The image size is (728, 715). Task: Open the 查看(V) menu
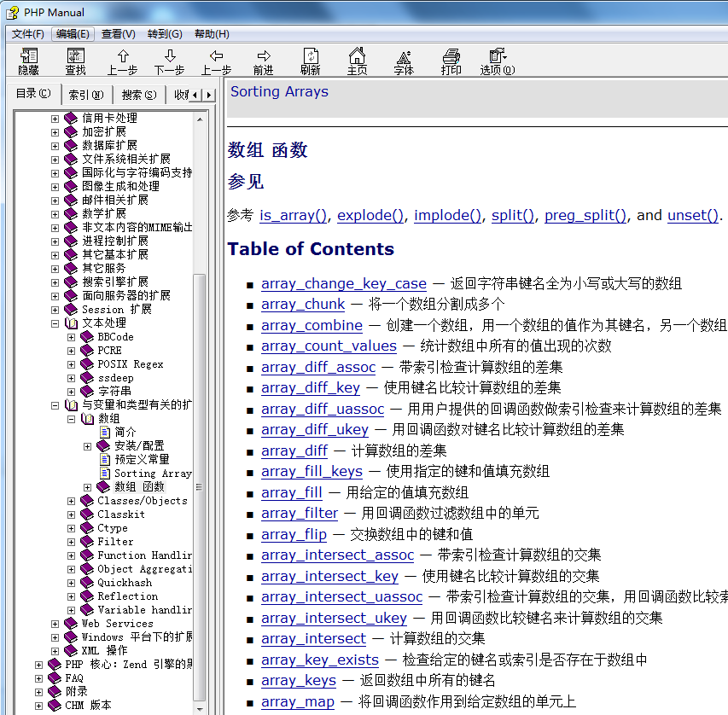pyautogui.click(x=119, y=34)
